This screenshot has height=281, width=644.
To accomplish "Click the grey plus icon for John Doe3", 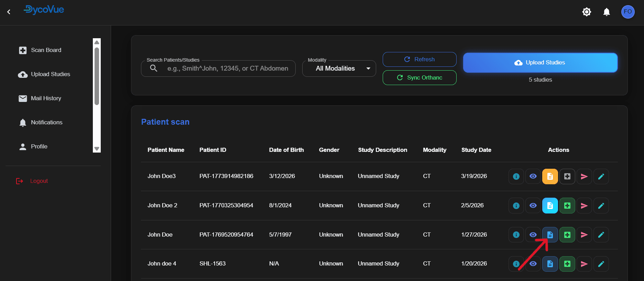I will tap(567, 176).
